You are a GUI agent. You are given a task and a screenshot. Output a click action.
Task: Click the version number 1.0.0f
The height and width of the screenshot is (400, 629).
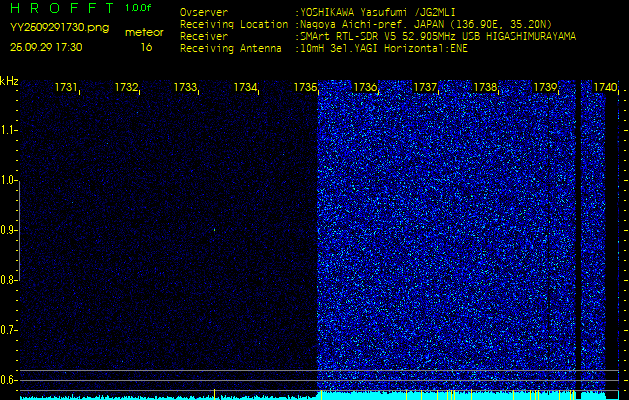point(138,8)
